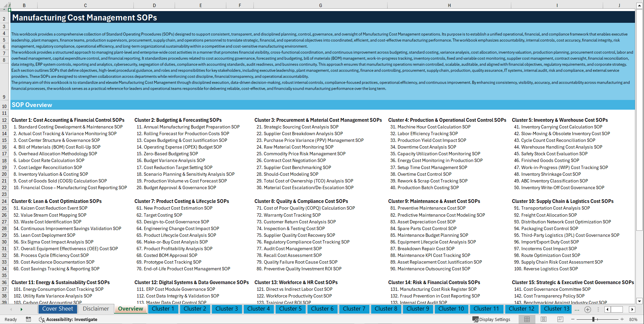Click the 80% zoom level button
This screenshot has height=324, width=644.
634,319
